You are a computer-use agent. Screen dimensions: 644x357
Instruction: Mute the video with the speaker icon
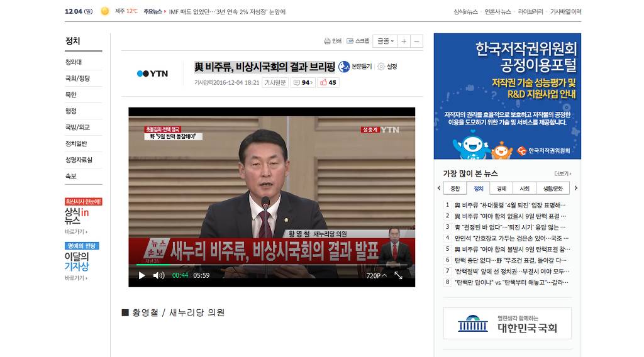[158, 275]
